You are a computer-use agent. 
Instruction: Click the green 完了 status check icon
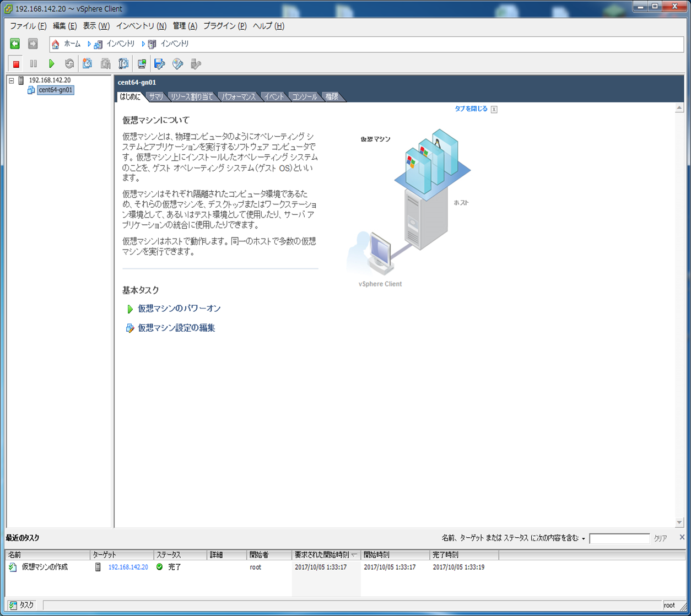[x=160, y=567]
